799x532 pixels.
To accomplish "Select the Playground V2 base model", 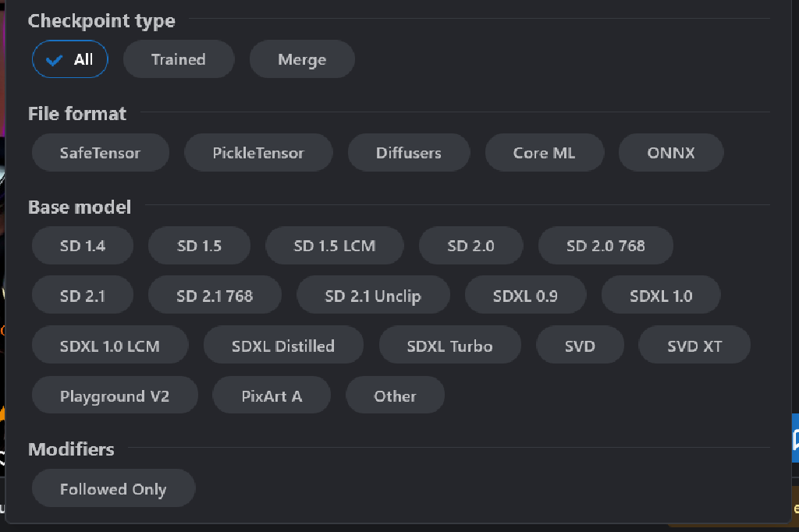I will [114, 395].
